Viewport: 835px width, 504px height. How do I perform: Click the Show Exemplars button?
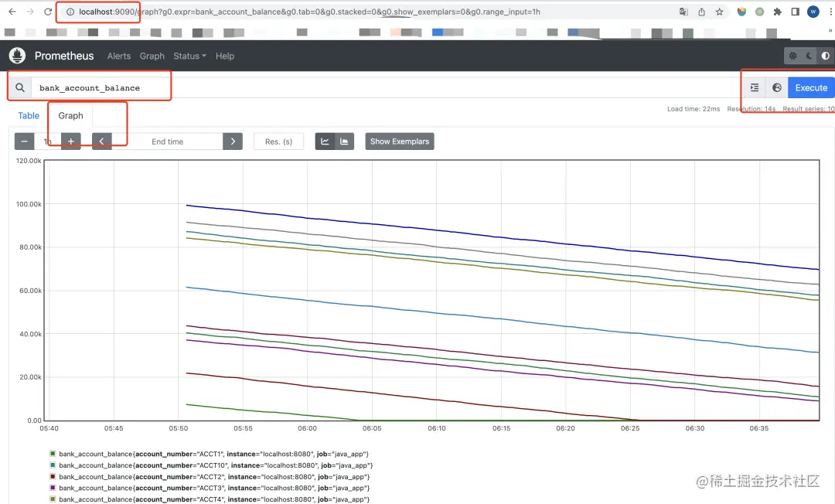[x=400, y=141]
